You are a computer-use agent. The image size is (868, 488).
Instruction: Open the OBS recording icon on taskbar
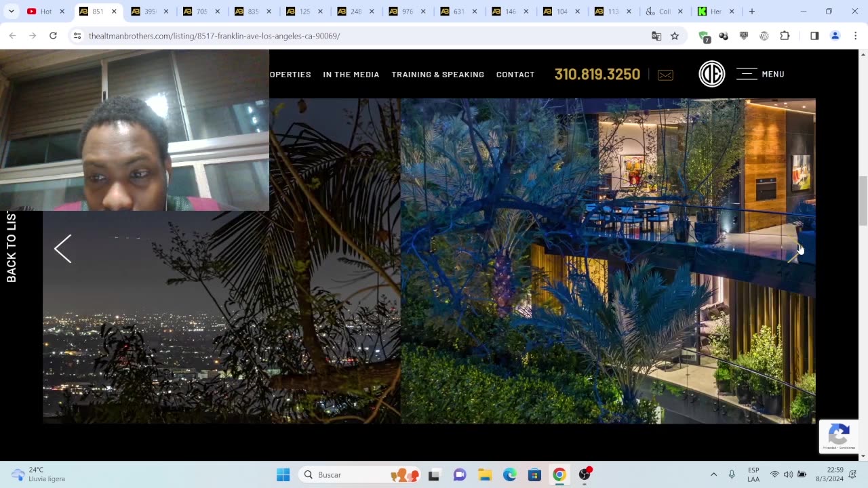coord(585,474)
